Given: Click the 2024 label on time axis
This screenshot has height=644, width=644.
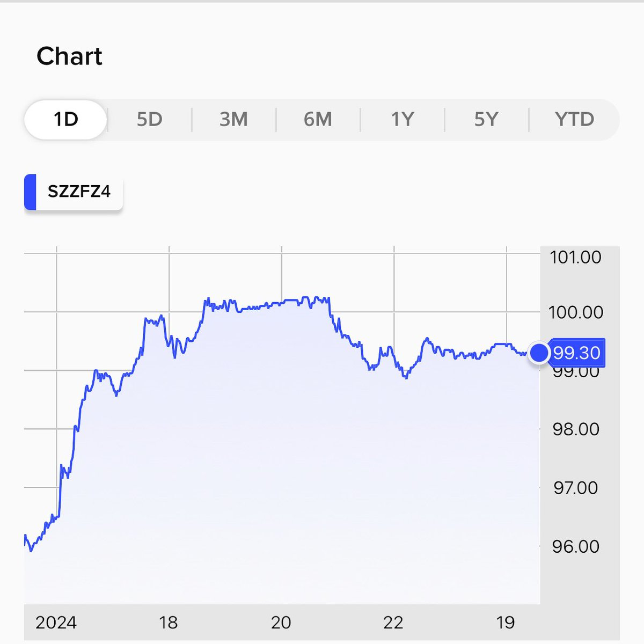Looking at the screenshot, I should coord(56,623).
